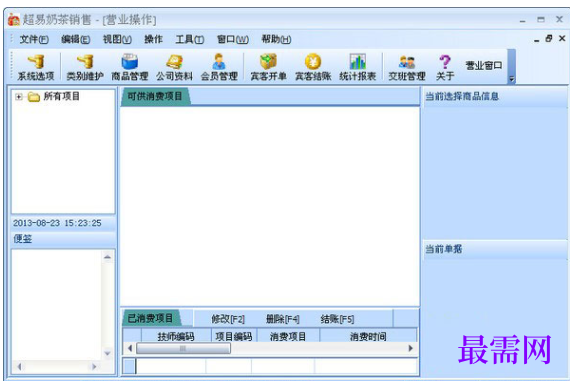Open 类别维护 category maintenance
The width and height of the screenshot is (570, 381).
pyautogui.click(x=85, y=67)
